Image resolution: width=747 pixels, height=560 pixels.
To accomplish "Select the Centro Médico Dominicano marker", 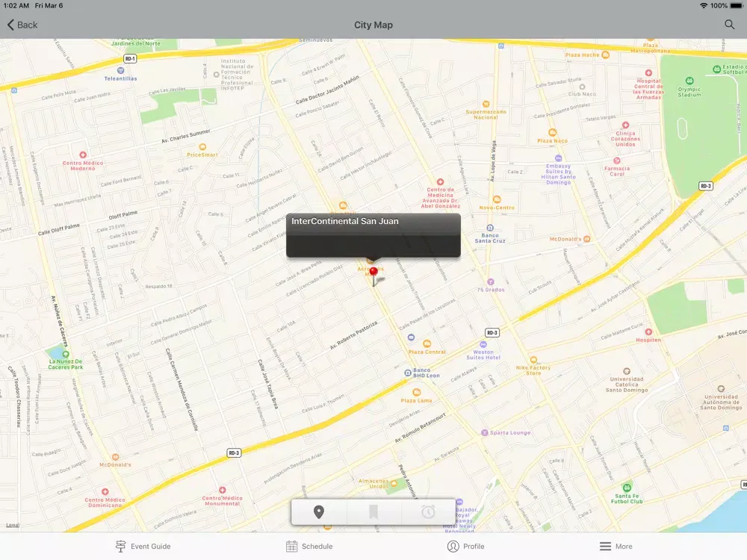I will tap(105, 491).
